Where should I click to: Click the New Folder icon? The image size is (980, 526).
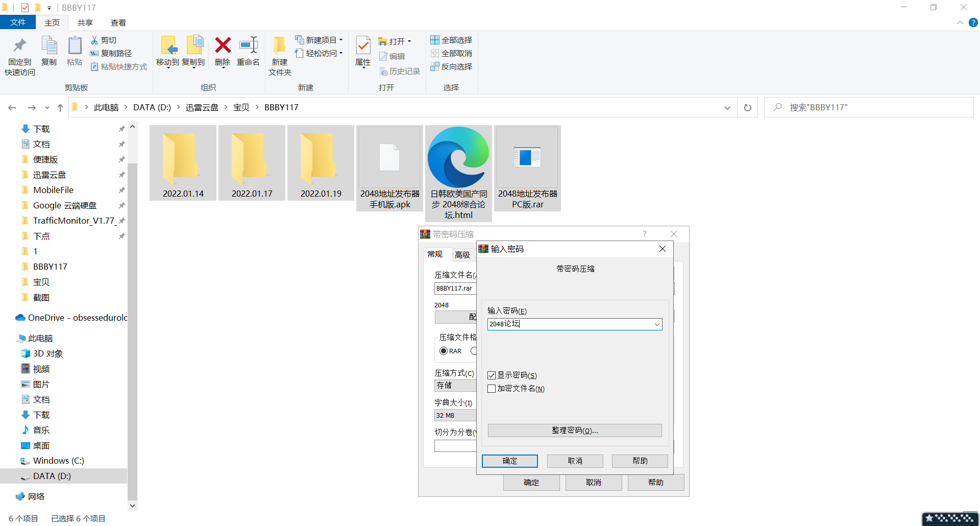pyautogui.click(x=279, y=46)
